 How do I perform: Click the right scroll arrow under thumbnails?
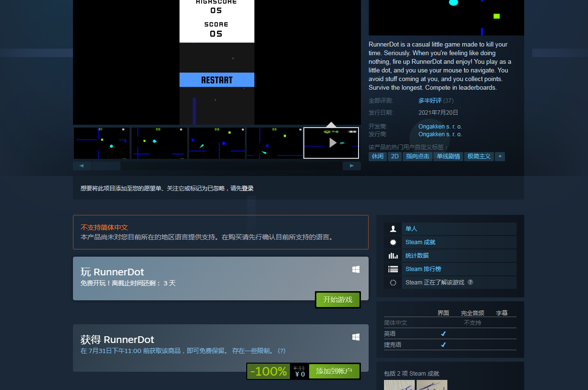coord(352,166)
